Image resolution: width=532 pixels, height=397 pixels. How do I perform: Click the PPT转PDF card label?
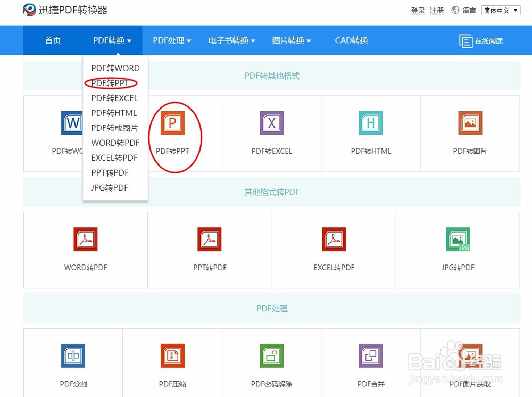210,267
